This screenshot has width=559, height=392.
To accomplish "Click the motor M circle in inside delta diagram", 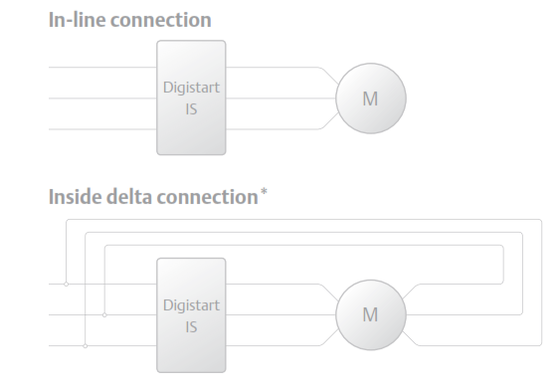I will click(x=371, y=315).
